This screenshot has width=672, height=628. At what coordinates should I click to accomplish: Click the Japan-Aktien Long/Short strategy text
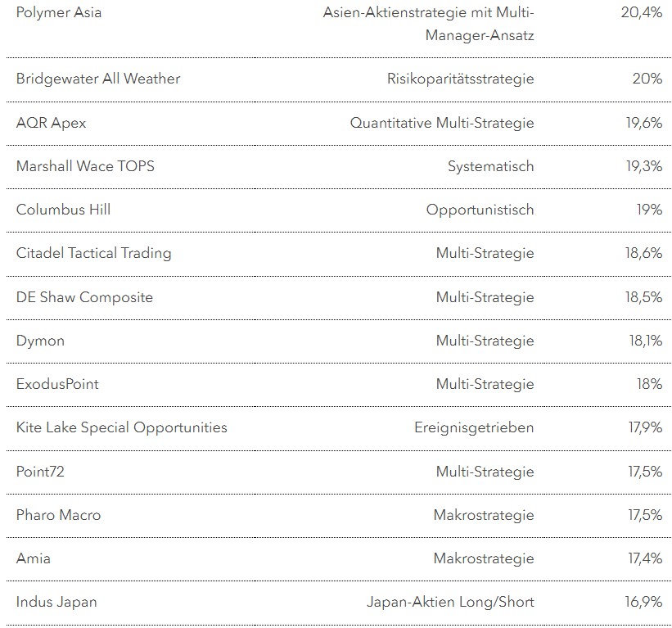450,603
